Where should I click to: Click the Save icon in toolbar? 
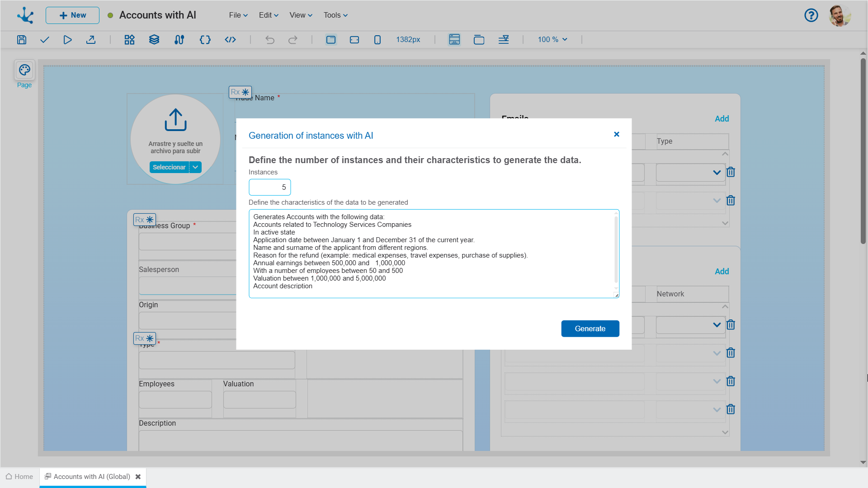tap(22, 40)
